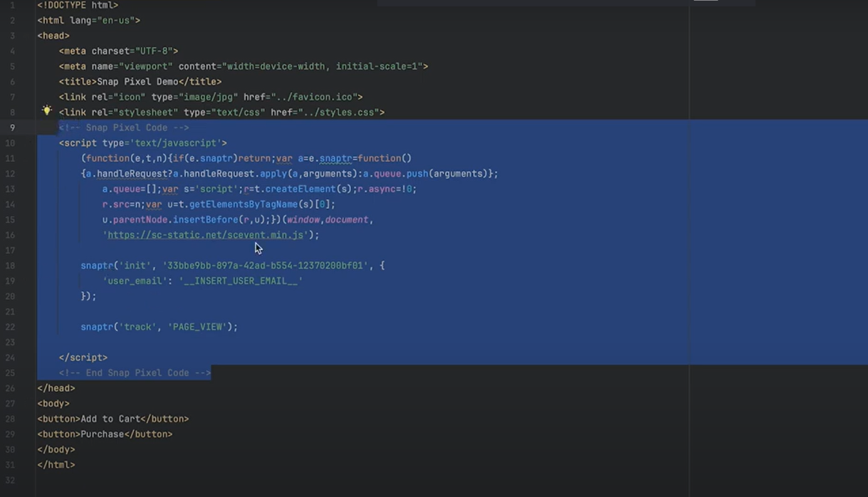
Task: Click the italic 'window' argument
Action: click(x=303, y=220)
